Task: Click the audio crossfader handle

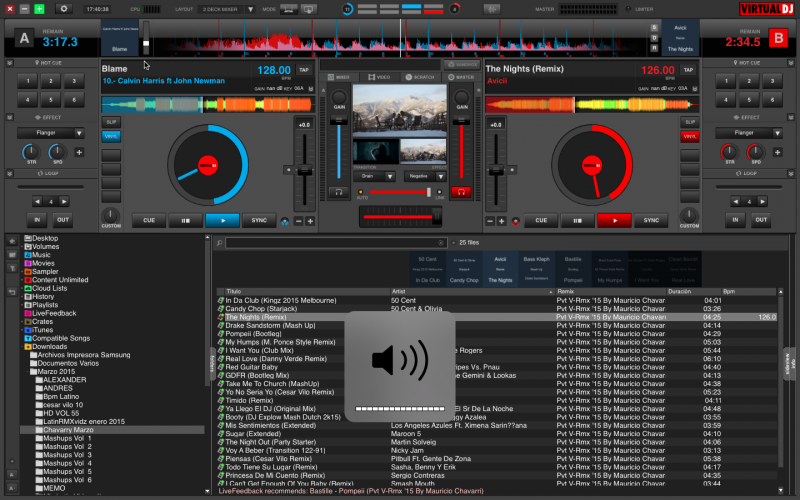Action: tap(436, 217)
